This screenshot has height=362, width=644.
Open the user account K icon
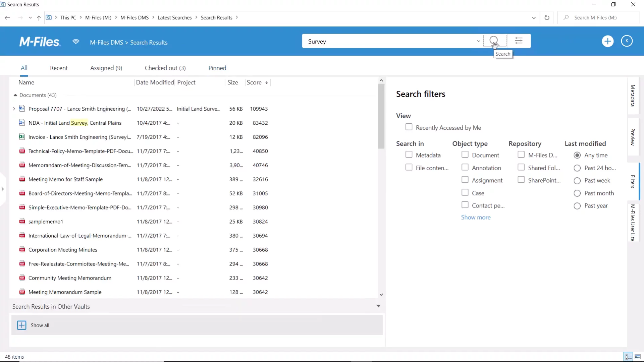(627, 41)
